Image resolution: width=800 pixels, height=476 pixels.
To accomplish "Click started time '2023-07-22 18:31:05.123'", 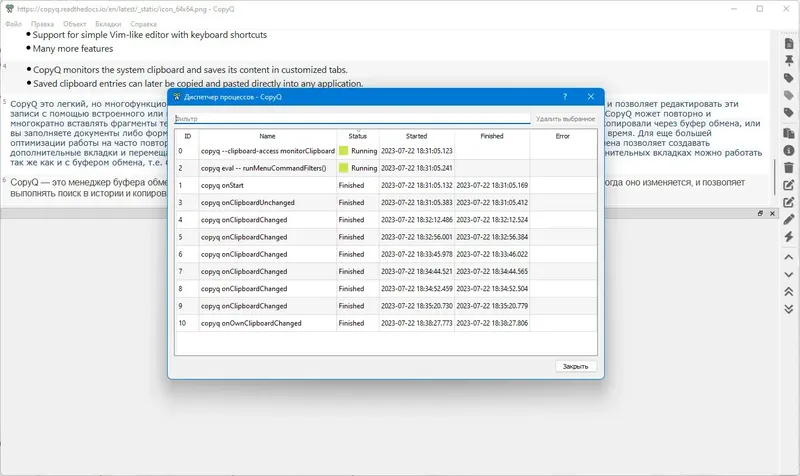I will (416, 151).
